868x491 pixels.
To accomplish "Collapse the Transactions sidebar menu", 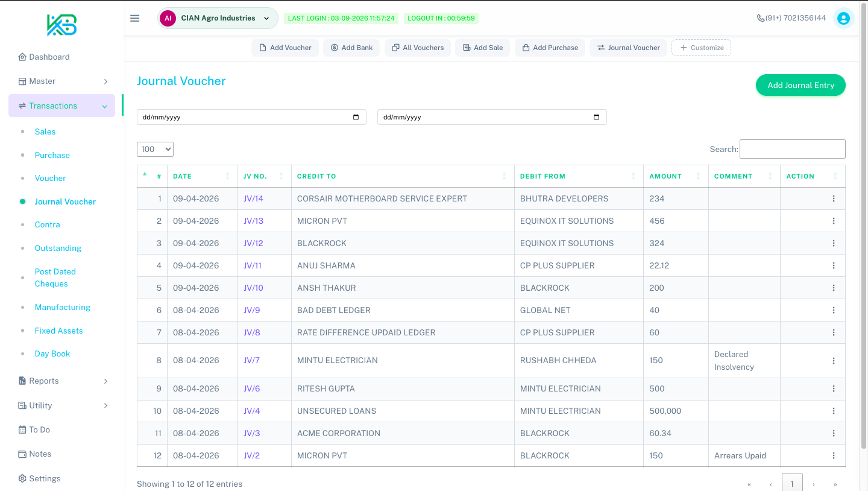I will click(x=62, y=106).
